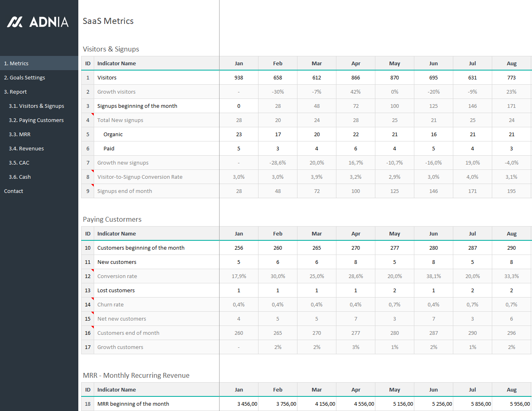The image size is (532, 411).
Task: Open the 3. Report section
Action: 15,92
